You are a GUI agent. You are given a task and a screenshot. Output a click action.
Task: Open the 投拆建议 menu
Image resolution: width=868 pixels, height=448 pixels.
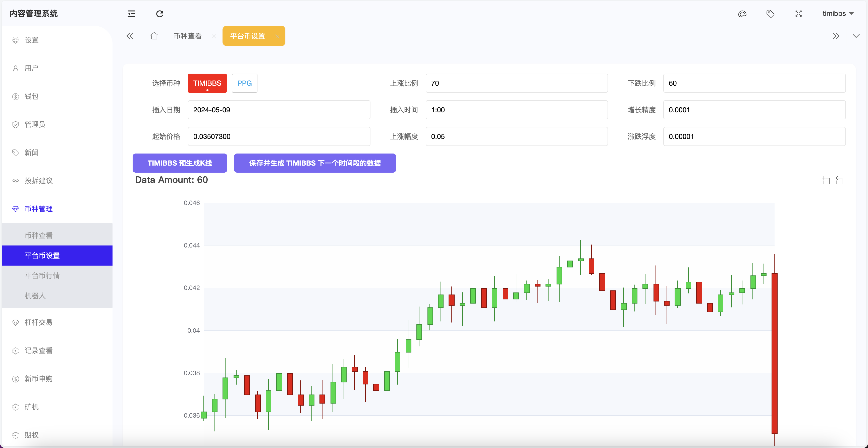(57, 181)
